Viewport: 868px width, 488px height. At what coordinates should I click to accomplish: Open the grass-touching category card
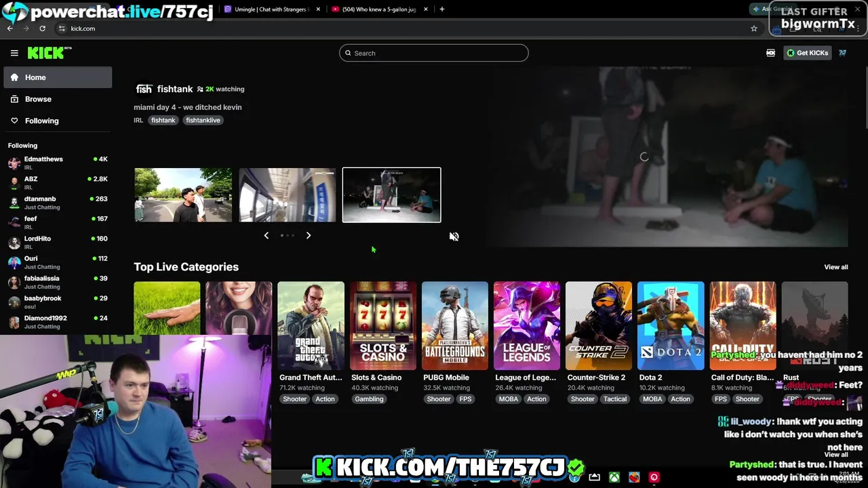click(x=167, y=308)
